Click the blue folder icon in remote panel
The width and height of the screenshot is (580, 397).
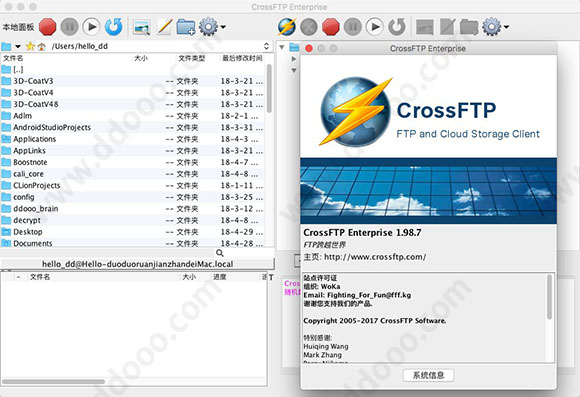[x=294, y=47]
